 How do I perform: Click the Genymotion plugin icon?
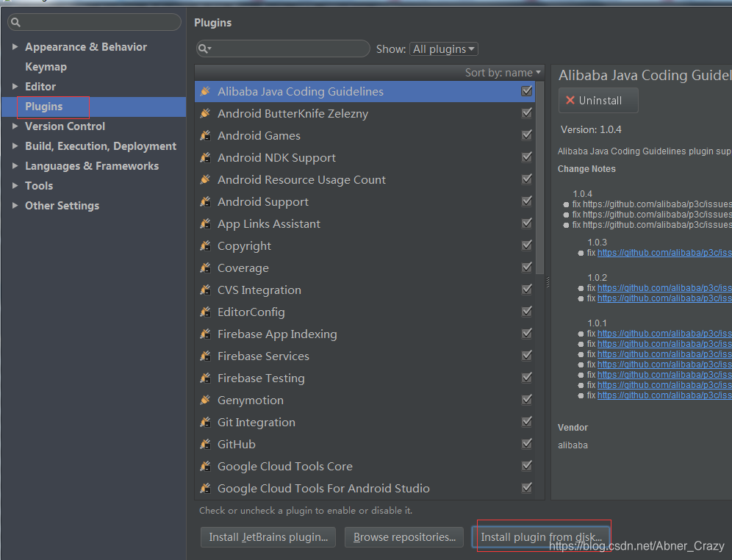205,400
